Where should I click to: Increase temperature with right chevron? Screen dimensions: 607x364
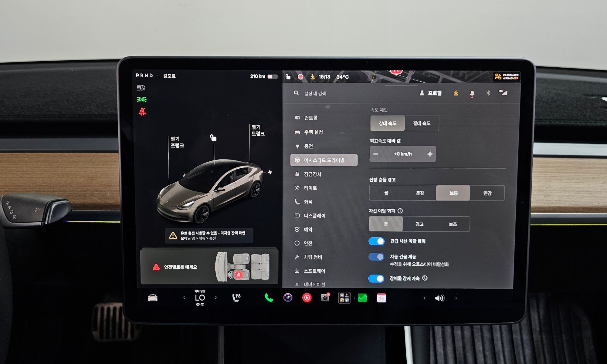[216, 298]
